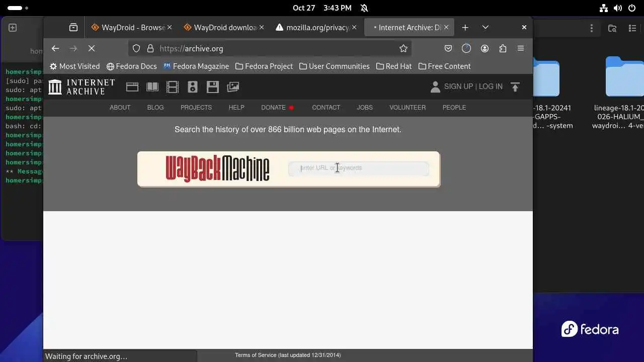This screenshot has width=644, height=362.
Task: Open Most Visited bookmarks
Action: 74,66
